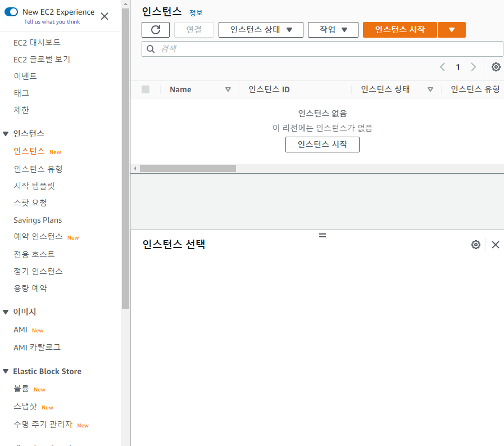Click the 인스턴스 유형 column header
This screenshot has width=504, height=446.
[475, 89]
